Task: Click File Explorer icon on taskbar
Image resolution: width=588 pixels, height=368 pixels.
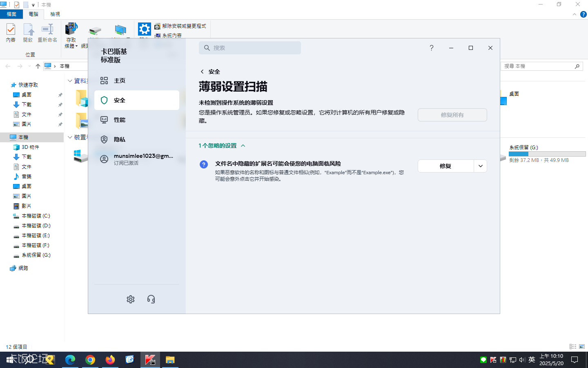Action: (x=170, y=360)
